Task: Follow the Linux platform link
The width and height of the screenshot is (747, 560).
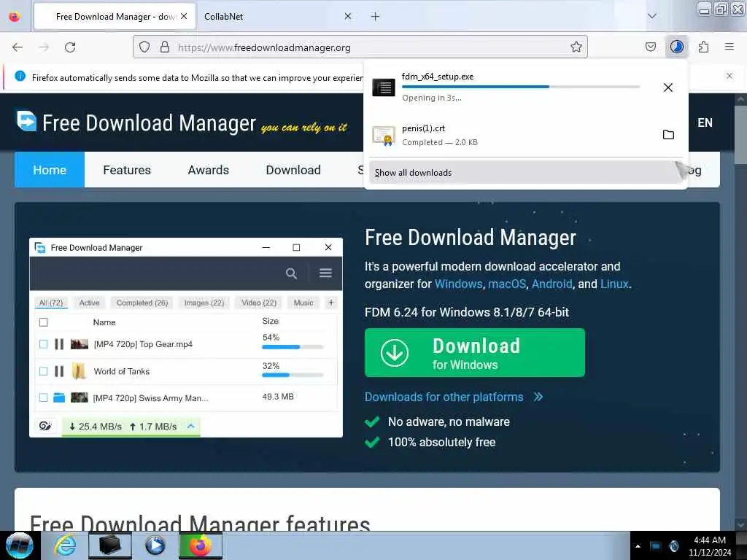Action: point(614,284)
